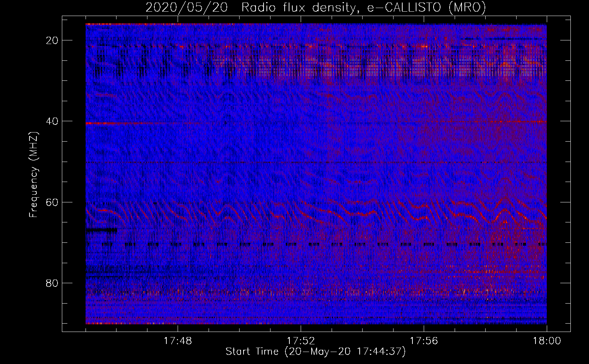Click the "Start Time (20-May-20 17:44:37)" label
The height and width of the screenshot is (364, 589).
pyautogui.click(x=316, y=352)
